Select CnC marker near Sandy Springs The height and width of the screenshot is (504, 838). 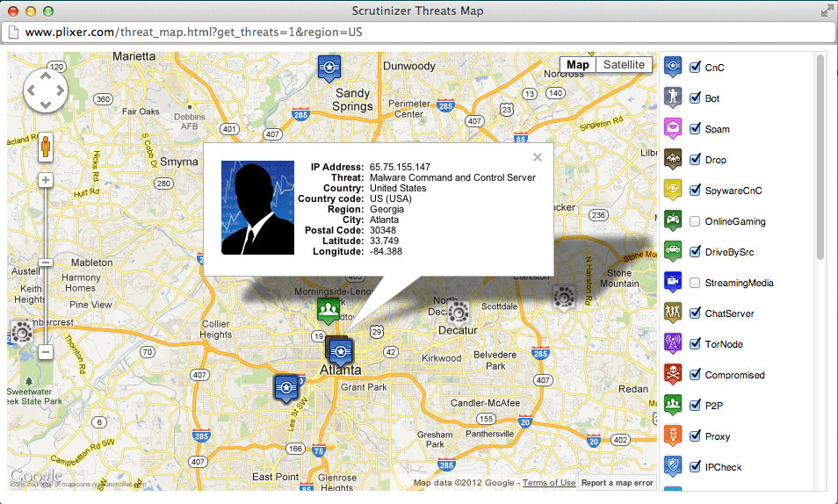tap(329, 68)
